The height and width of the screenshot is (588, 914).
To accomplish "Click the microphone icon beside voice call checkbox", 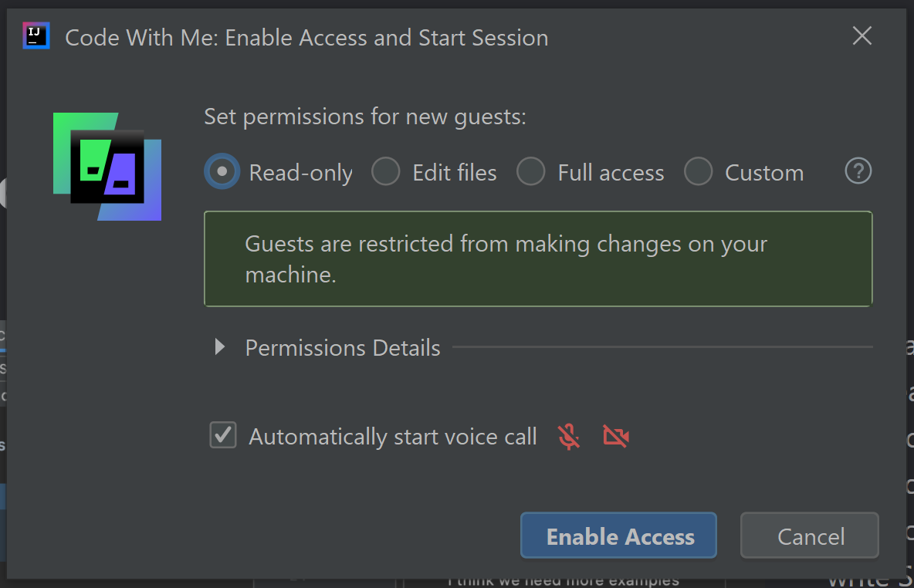I will [568, 436].
